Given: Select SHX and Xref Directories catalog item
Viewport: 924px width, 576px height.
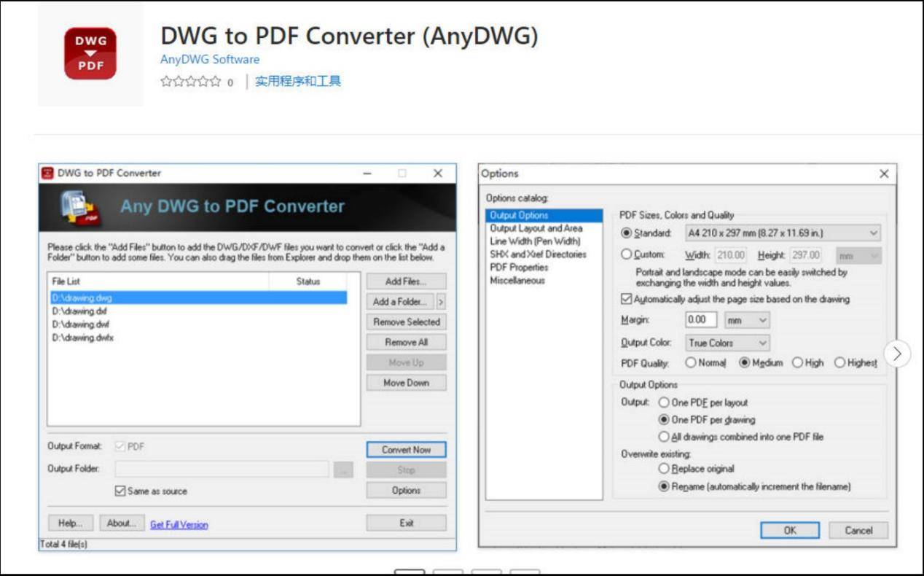Looking at the screenshot, I should tap(539, 254).
